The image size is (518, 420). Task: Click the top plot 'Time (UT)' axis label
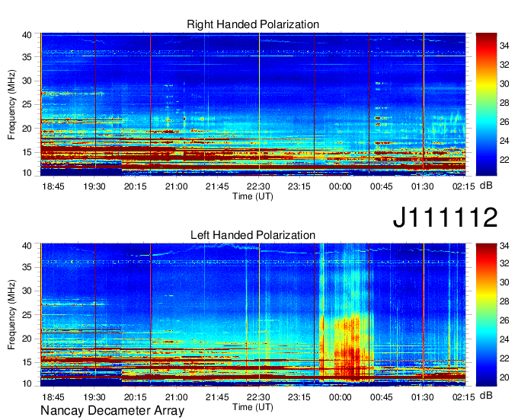[x=253, y=196]
